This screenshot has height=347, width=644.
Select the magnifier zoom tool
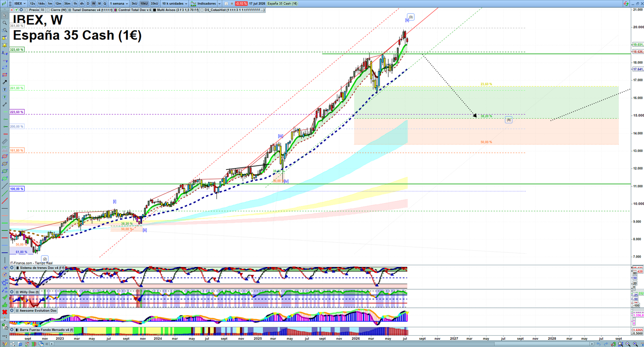4,23
